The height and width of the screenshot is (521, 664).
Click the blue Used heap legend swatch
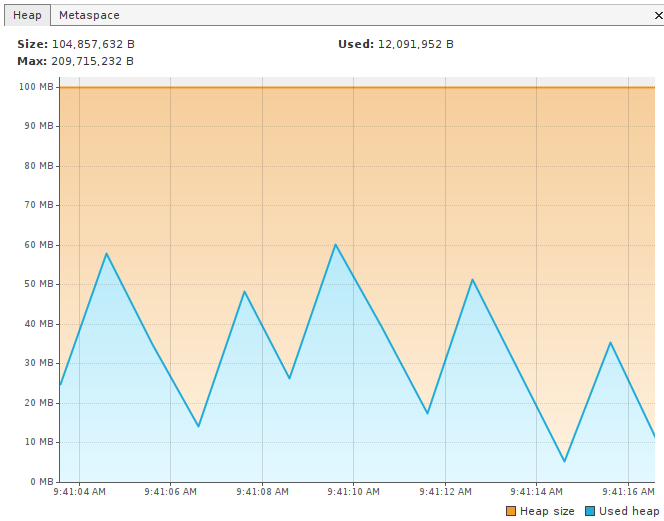coord(590,511)
